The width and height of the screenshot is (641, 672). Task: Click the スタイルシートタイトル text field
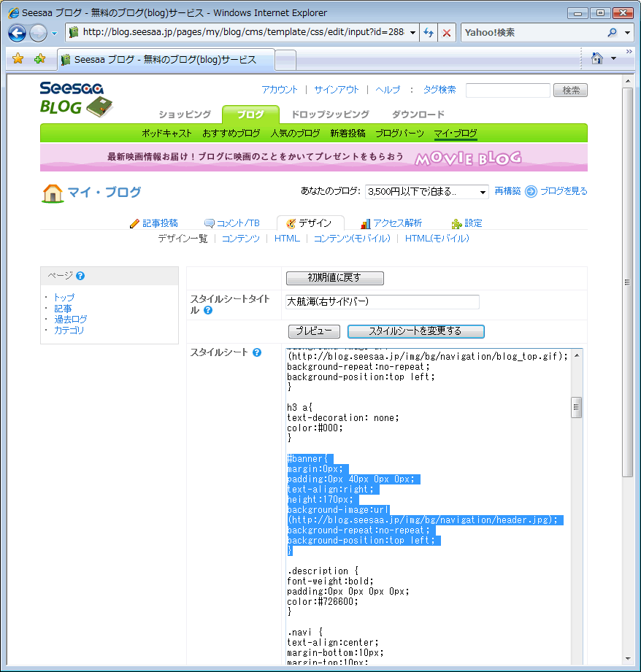pyautogui.click(x=383, y=301)
